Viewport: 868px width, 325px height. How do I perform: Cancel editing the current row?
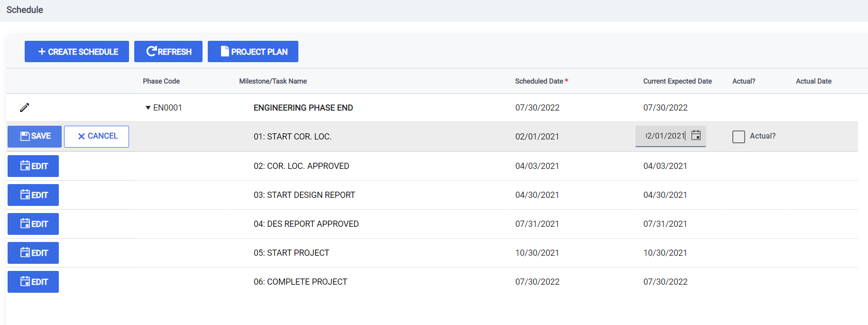coord(96,136)
